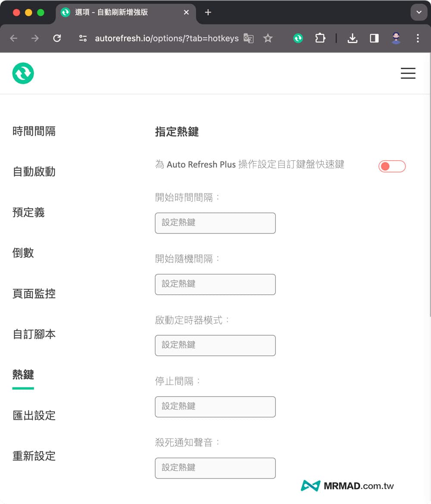Expand the tab search dropdown

[x=419, y=12]
